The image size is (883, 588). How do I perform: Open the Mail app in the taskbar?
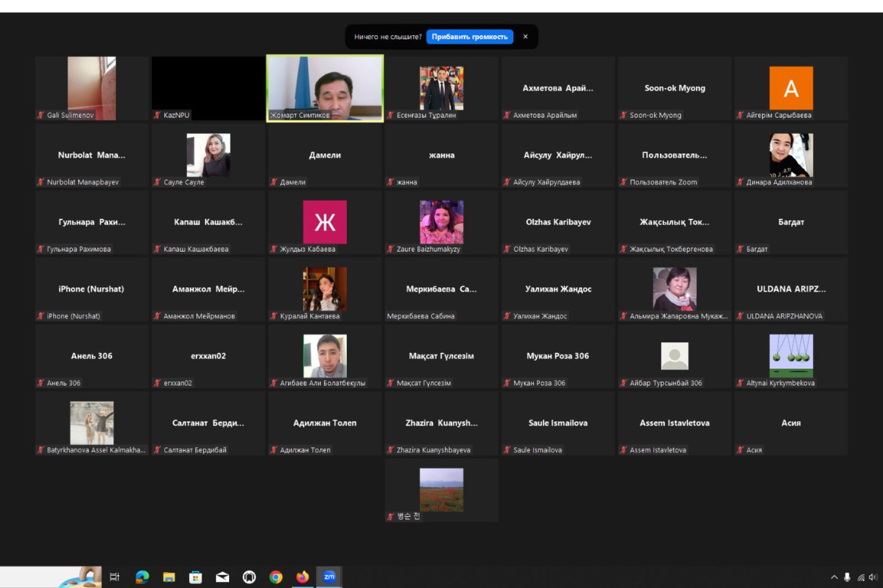pyautogui.click(x=222, y=577)
